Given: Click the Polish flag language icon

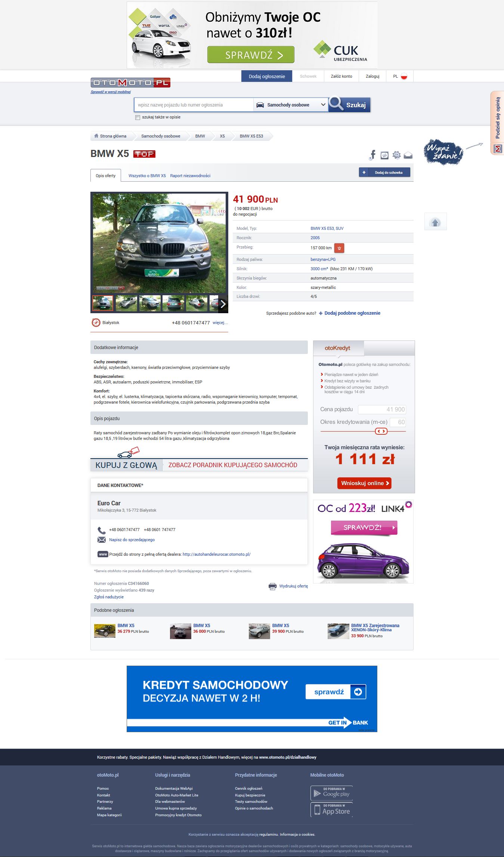Looking at the screenshot, I should point(404,77).
